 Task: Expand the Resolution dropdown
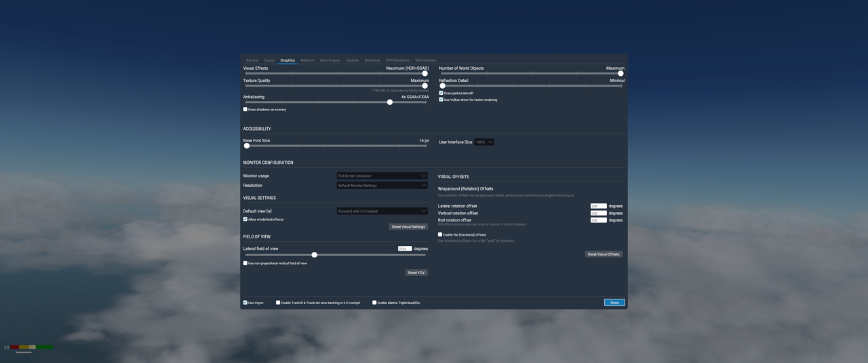382,186
